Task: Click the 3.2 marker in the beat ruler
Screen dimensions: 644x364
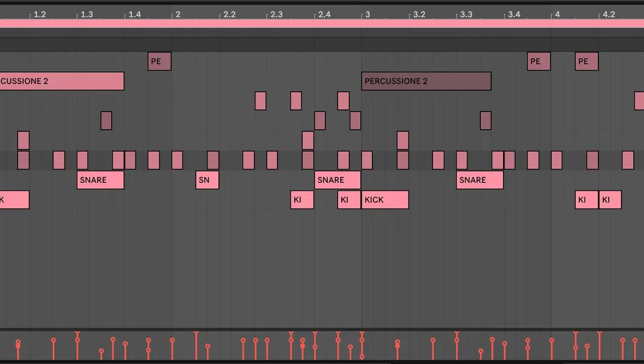Action: pyautogui.click(x=419, y=14)
